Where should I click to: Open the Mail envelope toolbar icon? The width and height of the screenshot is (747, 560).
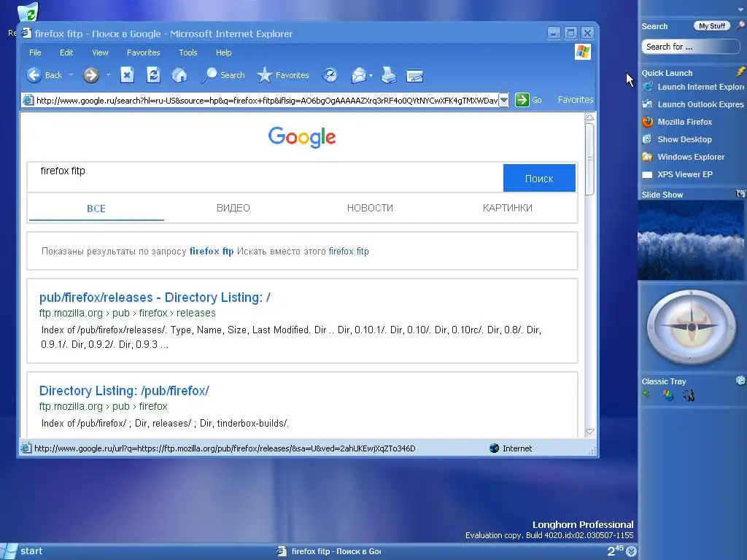(359, 75)
